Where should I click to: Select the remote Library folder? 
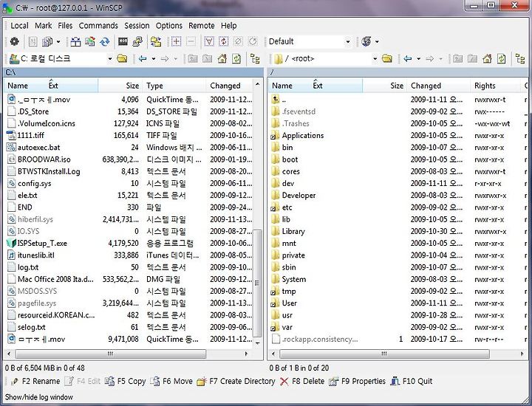click(x=293, y=232)
